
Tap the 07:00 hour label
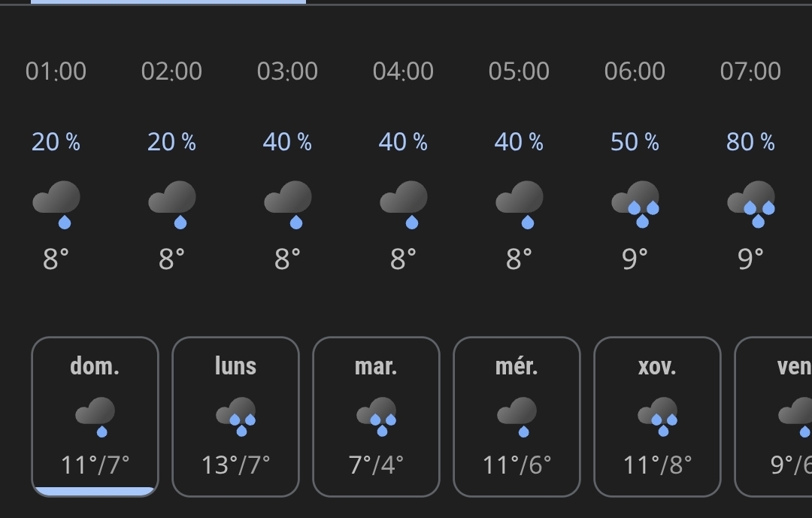750,71
